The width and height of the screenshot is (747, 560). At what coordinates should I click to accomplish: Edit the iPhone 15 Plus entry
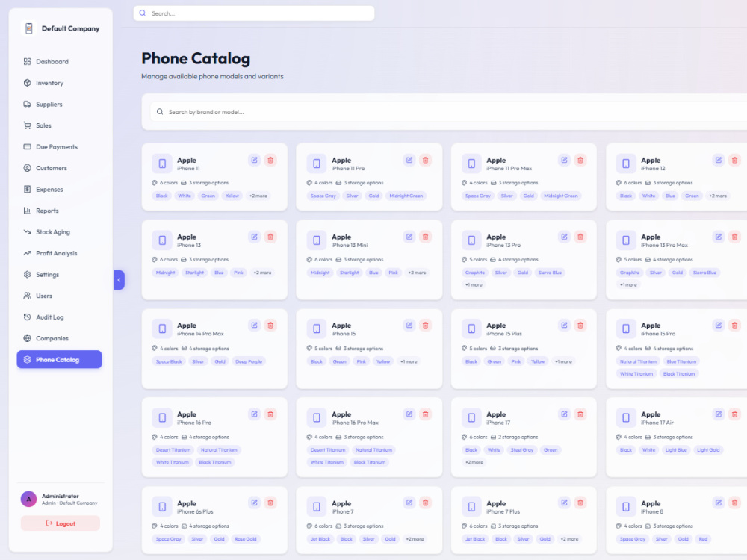pyautogui.click(x=564, y=326)
